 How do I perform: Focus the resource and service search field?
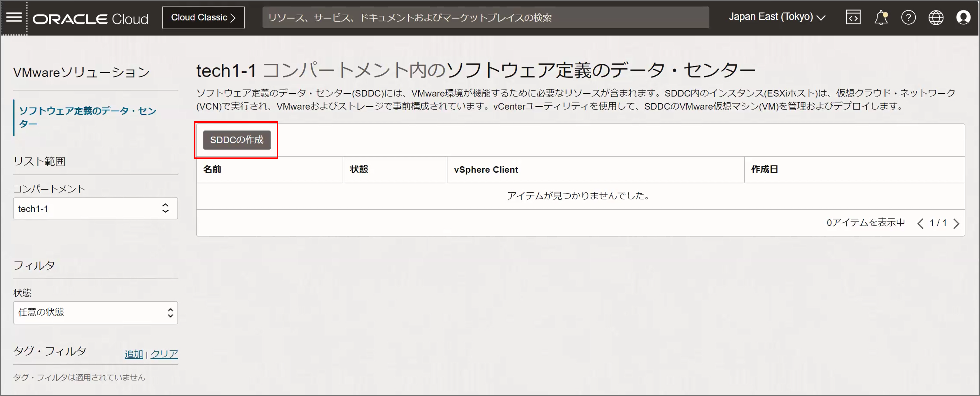click(485, 18)
